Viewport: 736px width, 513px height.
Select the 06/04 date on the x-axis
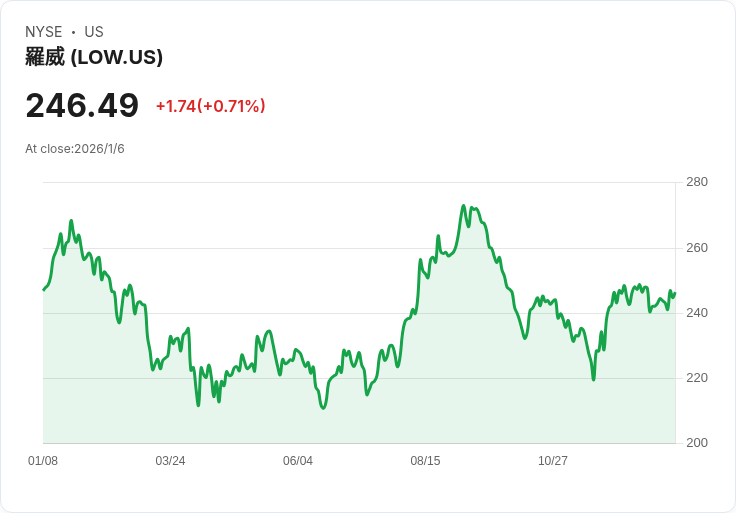(x=298, y=461)
